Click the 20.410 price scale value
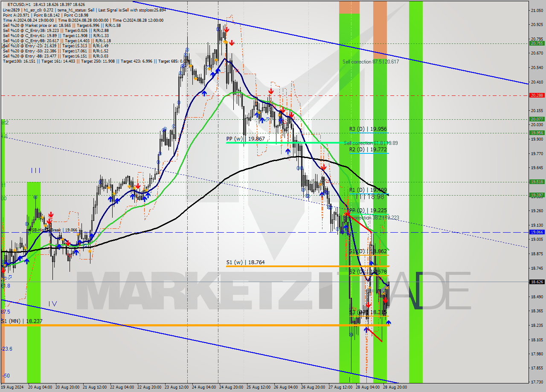This screenshot has height=392, width=546. pos(537,82)
